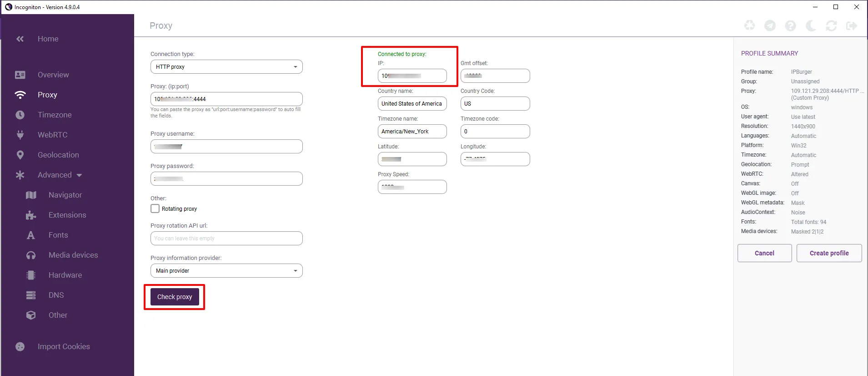
Task: Click the Proxy username field
Action: click(x=226, y=147)
